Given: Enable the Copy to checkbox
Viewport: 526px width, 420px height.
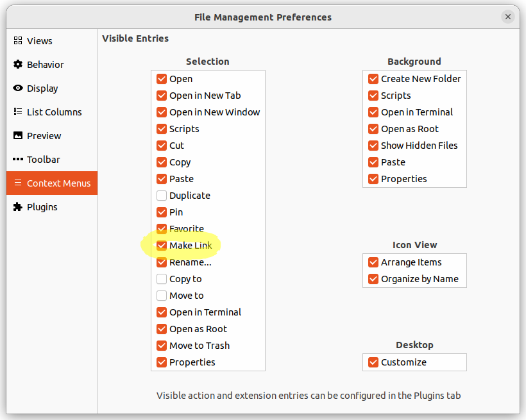Looking at the screenshot, I should coord(162,279).
